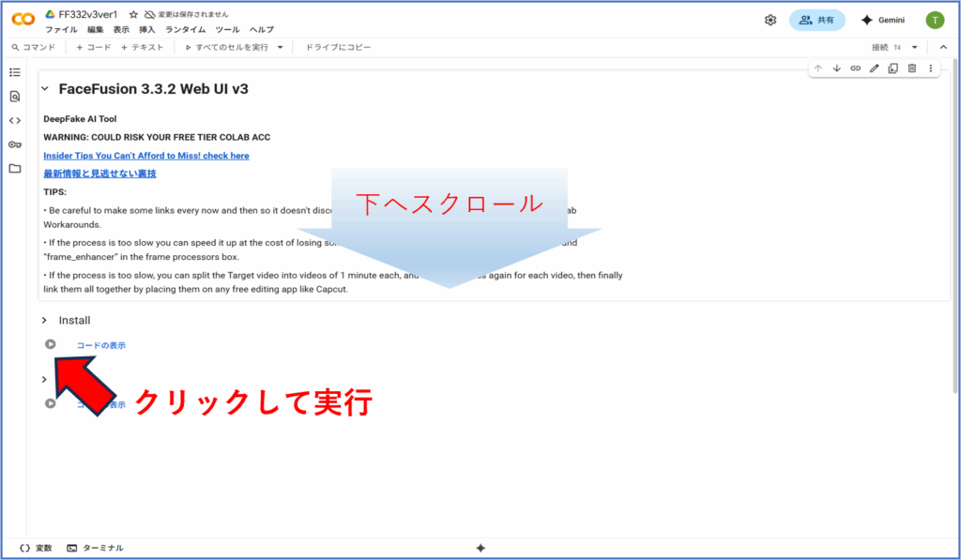Click すべてのセルを実行 run all
This screenshot has width=961, height=560.
227,47
